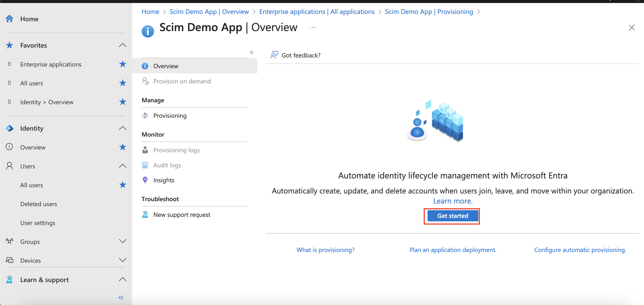The height and width of the screenshot is (305, 644).
Task: Click the Got feedback person icon
Action: coord(274,55)
